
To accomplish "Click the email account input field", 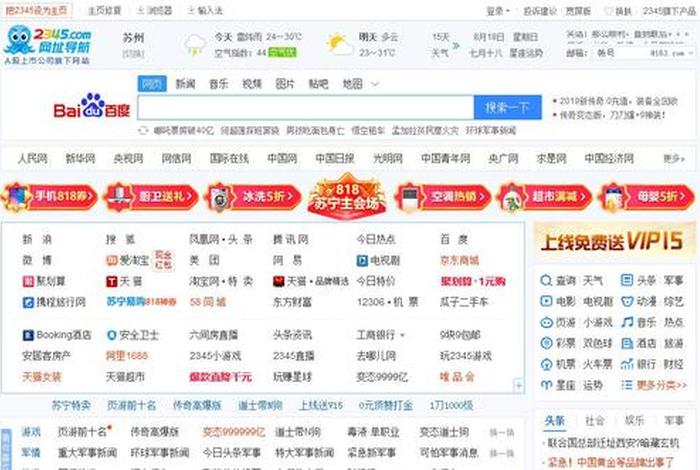I will click(621, 53).
